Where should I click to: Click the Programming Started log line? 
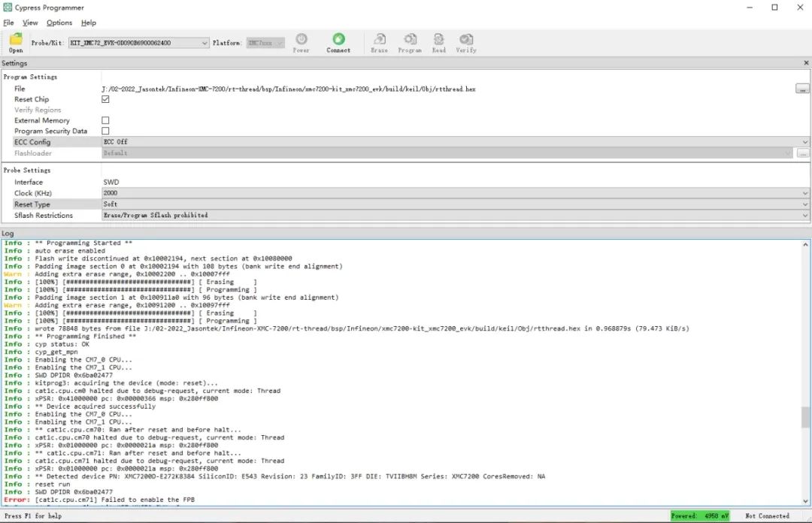(x=68, y=243)
